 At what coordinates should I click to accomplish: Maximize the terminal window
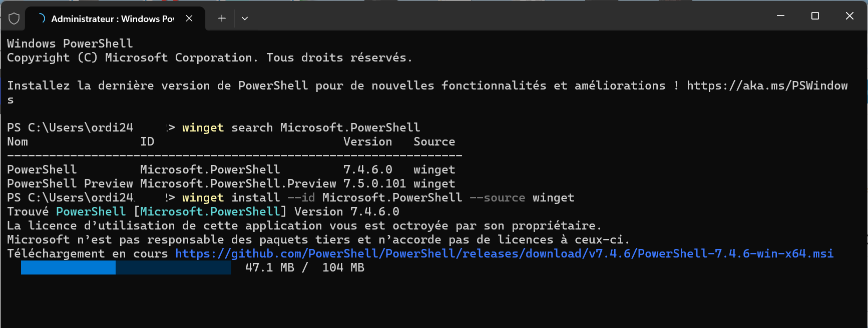(x=815, y=16)
